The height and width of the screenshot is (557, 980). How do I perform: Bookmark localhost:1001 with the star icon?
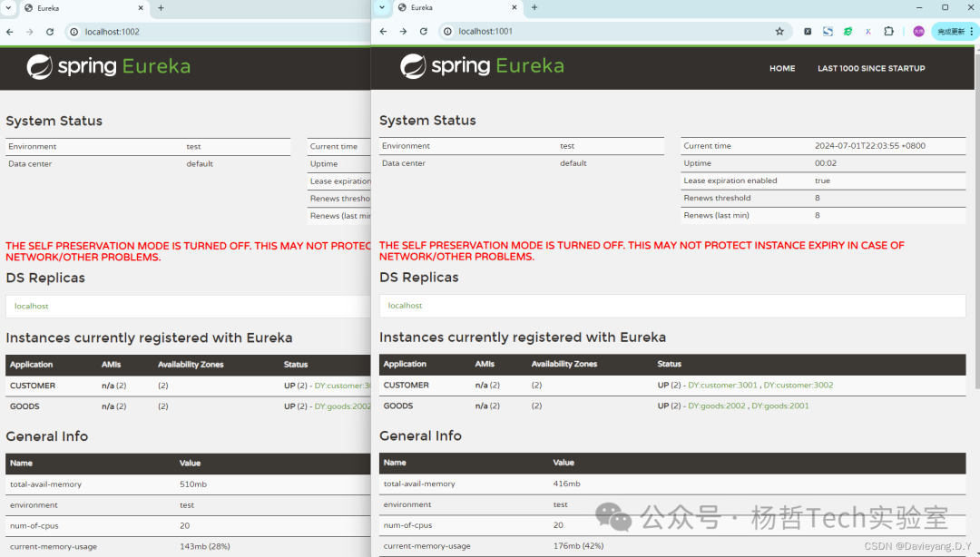point(779,31)
